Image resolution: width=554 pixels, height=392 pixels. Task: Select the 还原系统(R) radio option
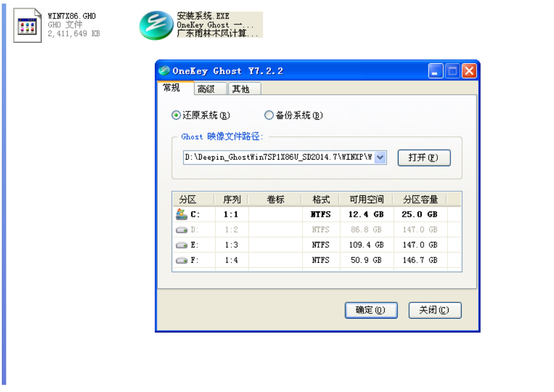click(200, 115)
